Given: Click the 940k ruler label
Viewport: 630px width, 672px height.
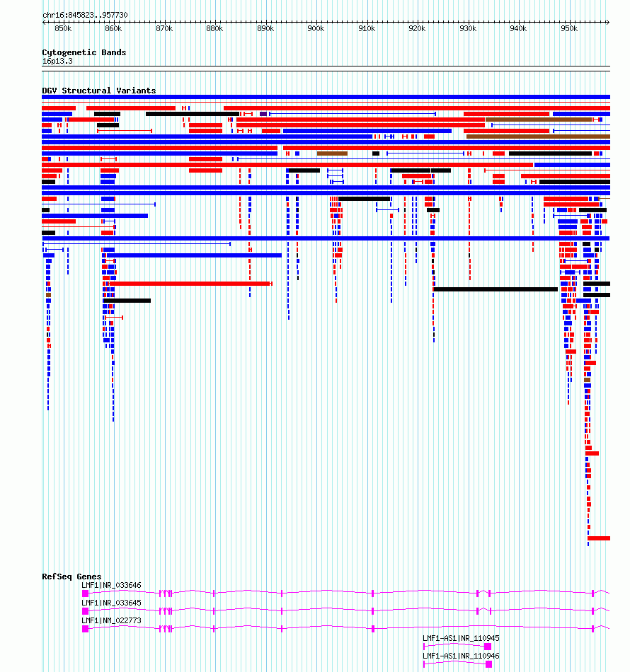Looking at the screenshot, I should click(518, 29).
